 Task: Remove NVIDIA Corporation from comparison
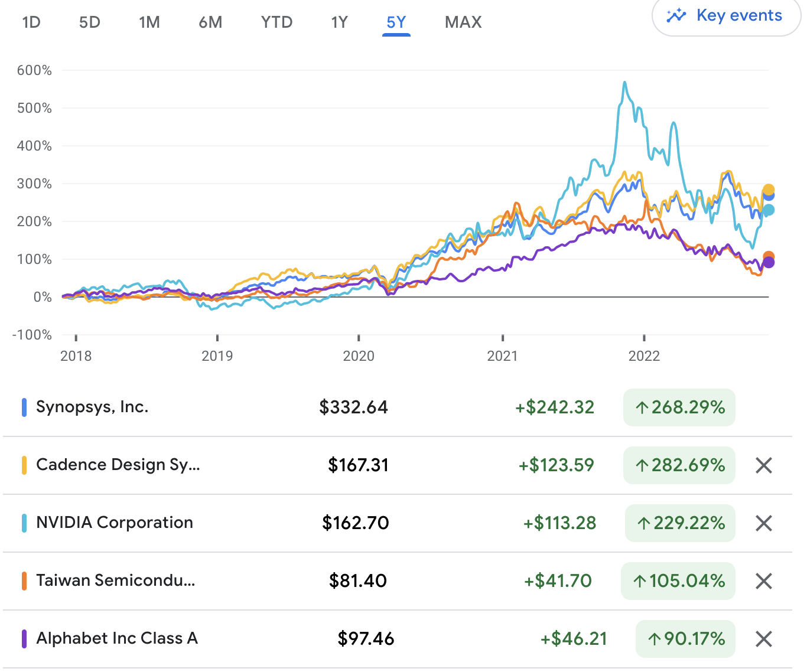(x=764, y=523)
